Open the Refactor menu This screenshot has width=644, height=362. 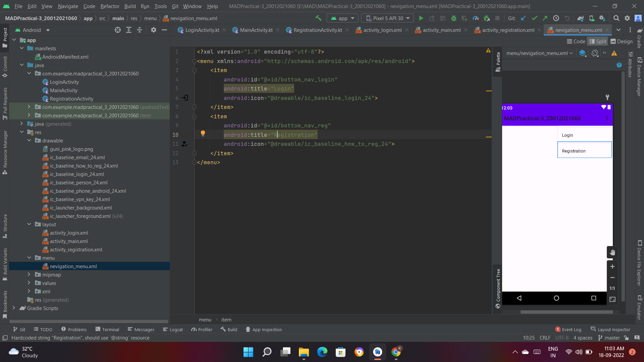110,6
